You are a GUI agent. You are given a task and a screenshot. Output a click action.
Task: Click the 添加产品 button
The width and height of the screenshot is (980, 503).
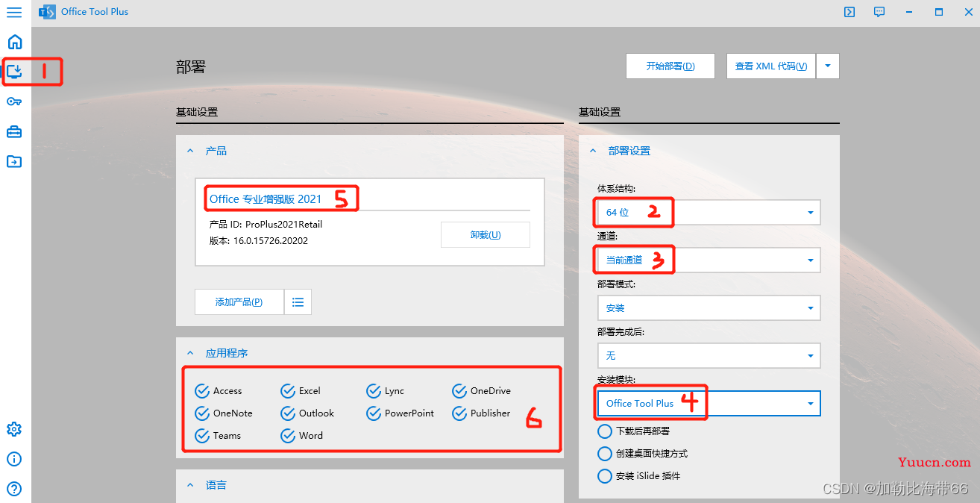point(239,302)
